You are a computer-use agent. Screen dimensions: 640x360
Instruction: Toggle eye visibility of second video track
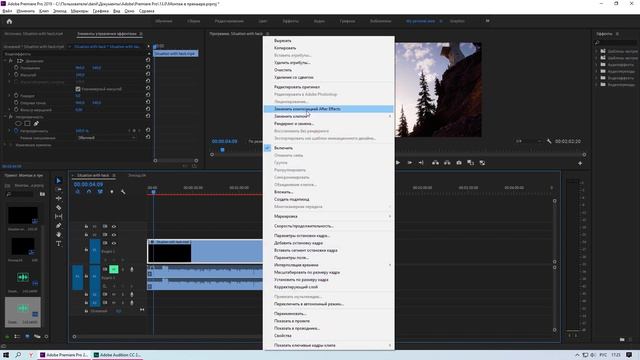114,235
